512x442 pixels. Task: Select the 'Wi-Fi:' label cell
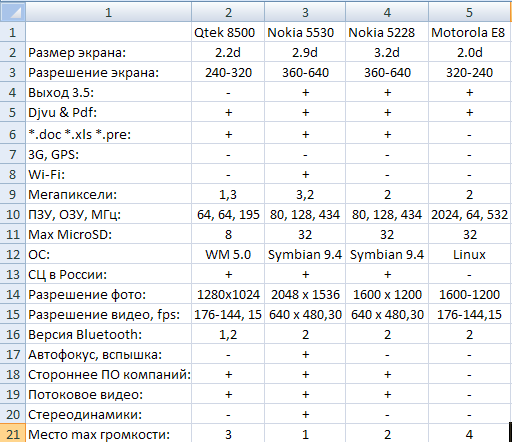coord(109,174)
